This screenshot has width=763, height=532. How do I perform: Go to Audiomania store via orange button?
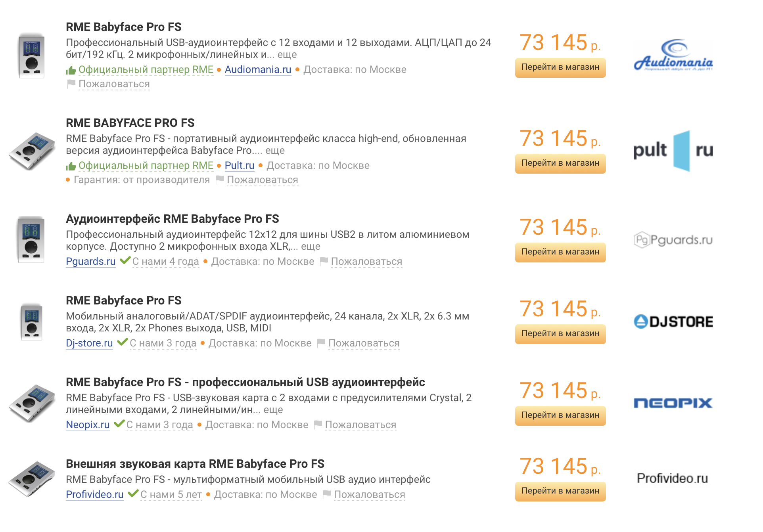(x=560, y=67)
